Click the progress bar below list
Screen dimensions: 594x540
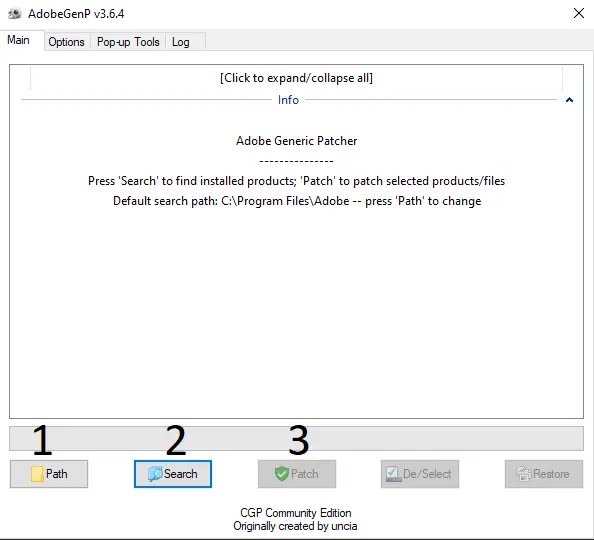pos(296,438)
